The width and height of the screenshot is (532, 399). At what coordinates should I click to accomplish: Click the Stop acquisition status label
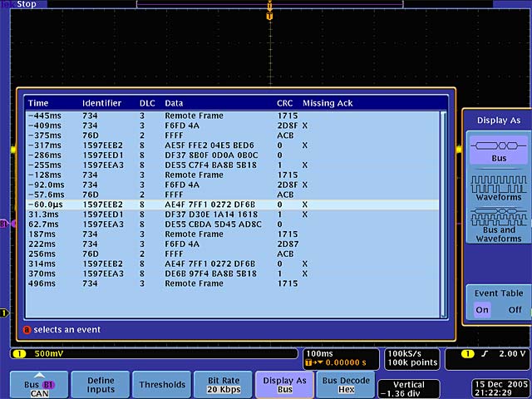pyautogui.click(x=27, y=4)
